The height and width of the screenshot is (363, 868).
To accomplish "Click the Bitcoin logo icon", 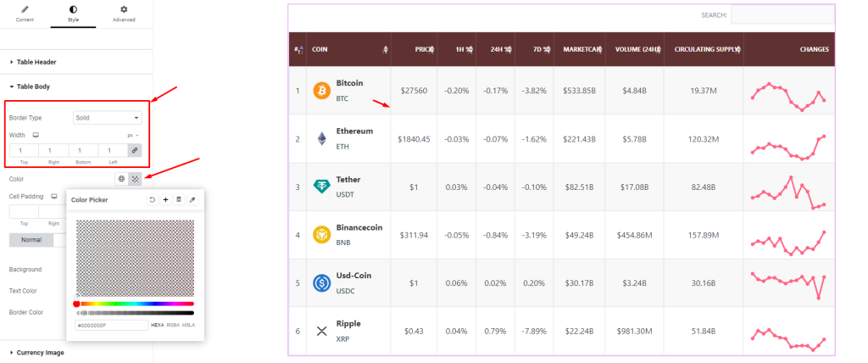I will point(321,91).
